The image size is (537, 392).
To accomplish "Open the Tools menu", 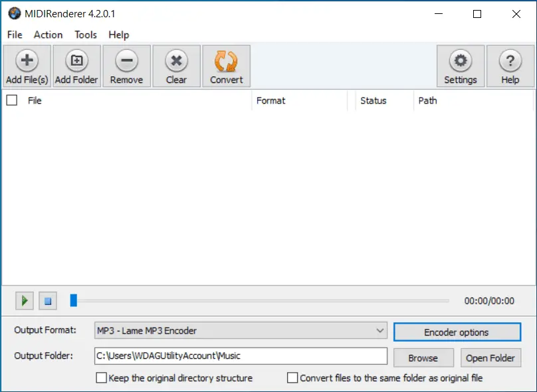I will 86,35.
